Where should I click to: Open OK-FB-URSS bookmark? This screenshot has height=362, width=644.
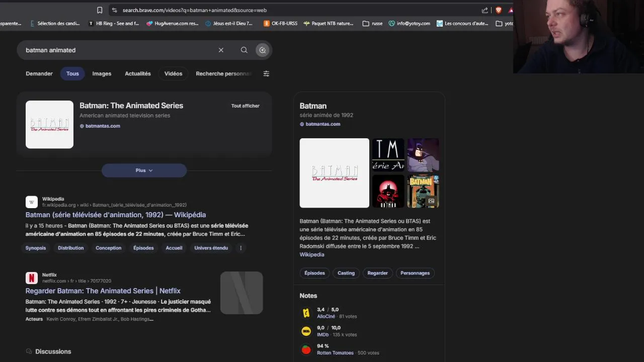tap(280, 23)
